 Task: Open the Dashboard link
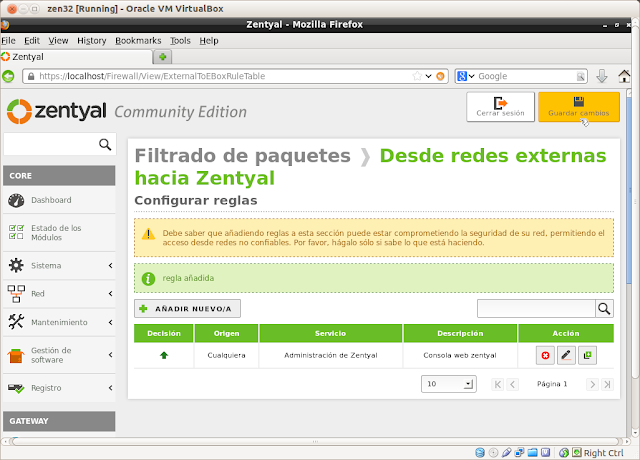pyautogui.click(x=51, y=200)
